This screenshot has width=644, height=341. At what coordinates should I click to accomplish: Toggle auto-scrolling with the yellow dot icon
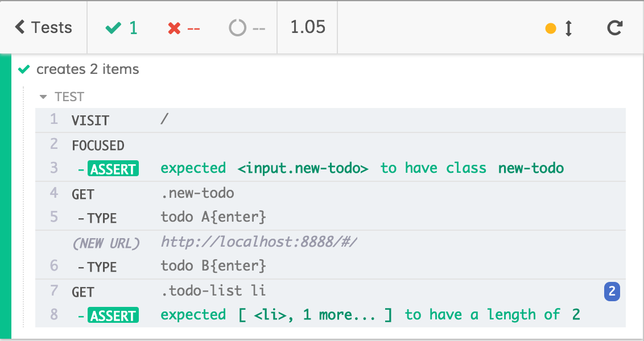pos(551,27)
